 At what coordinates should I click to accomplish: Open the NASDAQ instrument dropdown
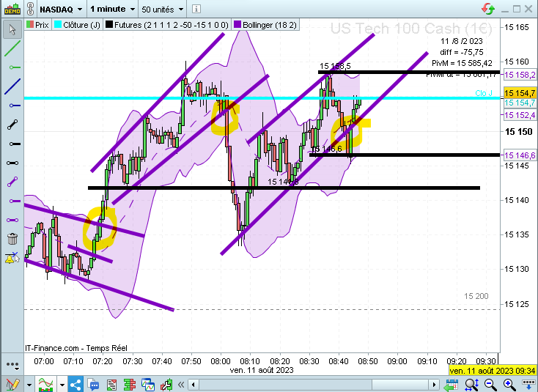tap(61, 10)
